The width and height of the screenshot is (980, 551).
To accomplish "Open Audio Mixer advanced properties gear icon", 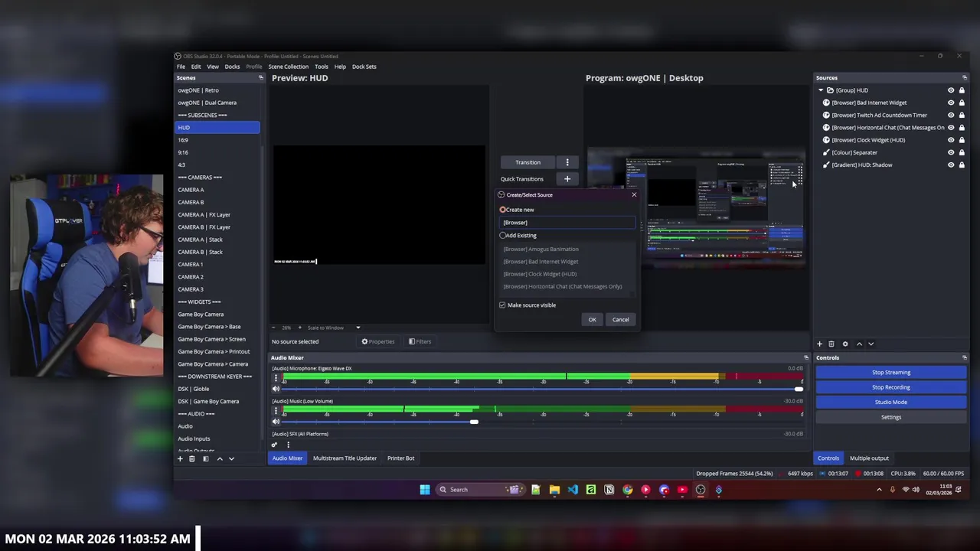I will pos(274,445).
